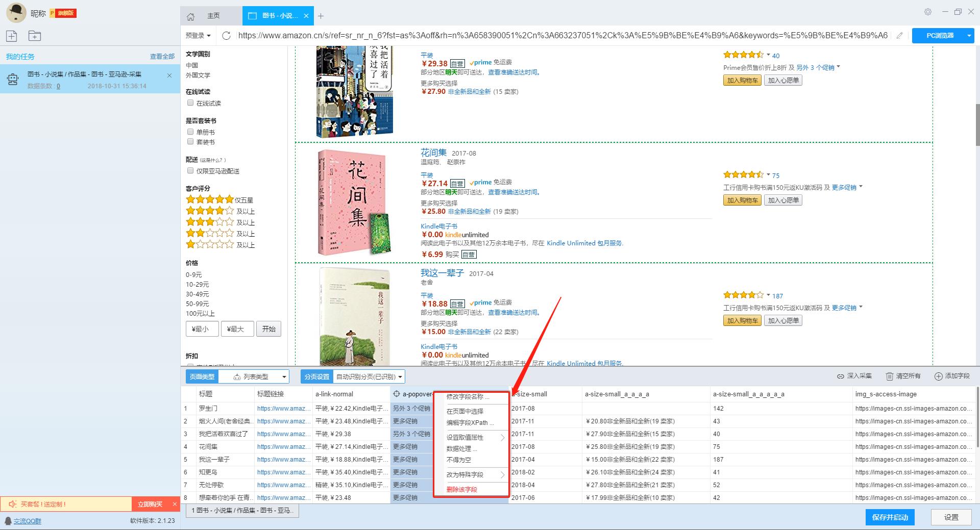Click the 添加字段 plus icon
The height and width of the screenshot is (530, 980).
click(x=938, y=376)
